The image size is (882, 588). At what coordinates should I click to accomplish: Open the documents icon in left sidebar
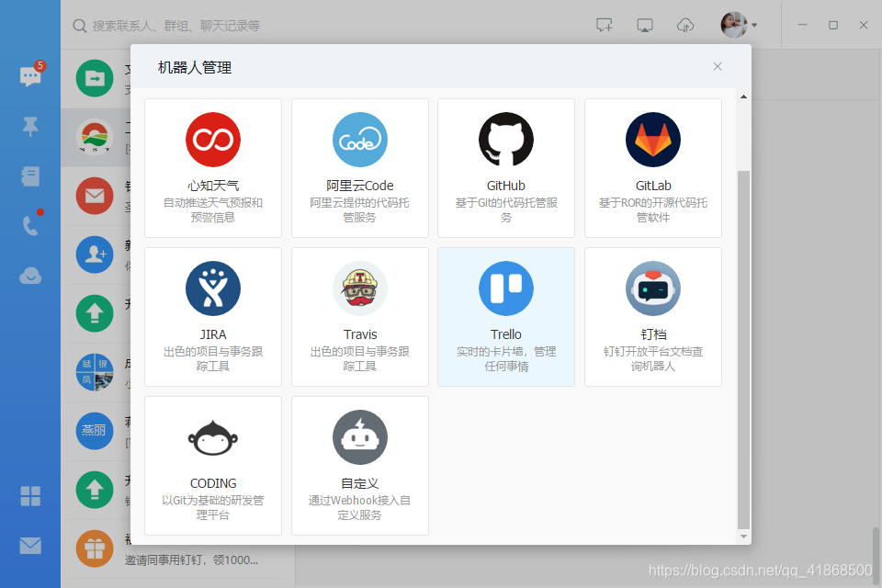30,176
